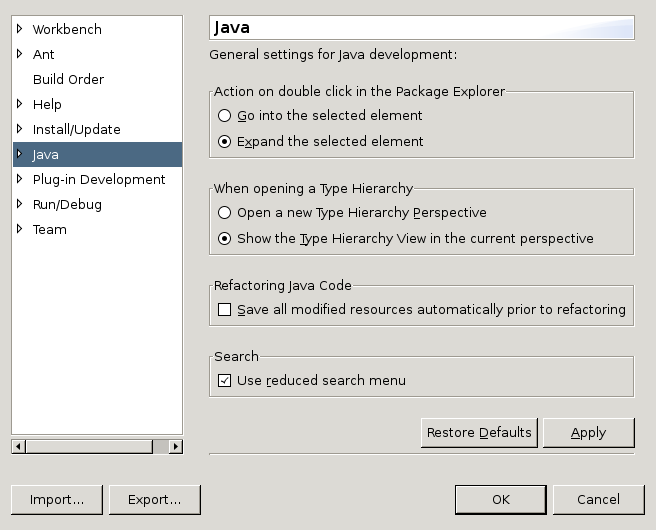Open the Plug-in Development preferences
The height and width of the screenshot is (530, 656).
[99, 179]
